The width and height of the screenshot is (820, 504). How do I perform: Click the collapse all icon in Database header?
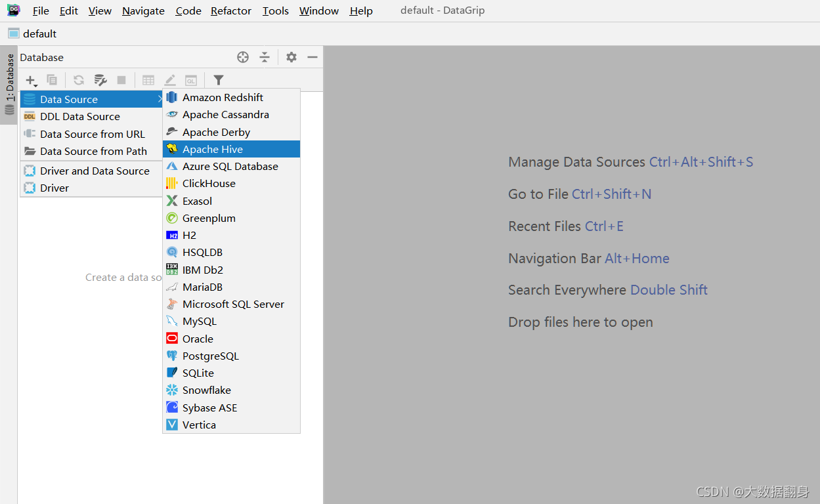click(x=265, y=57)
